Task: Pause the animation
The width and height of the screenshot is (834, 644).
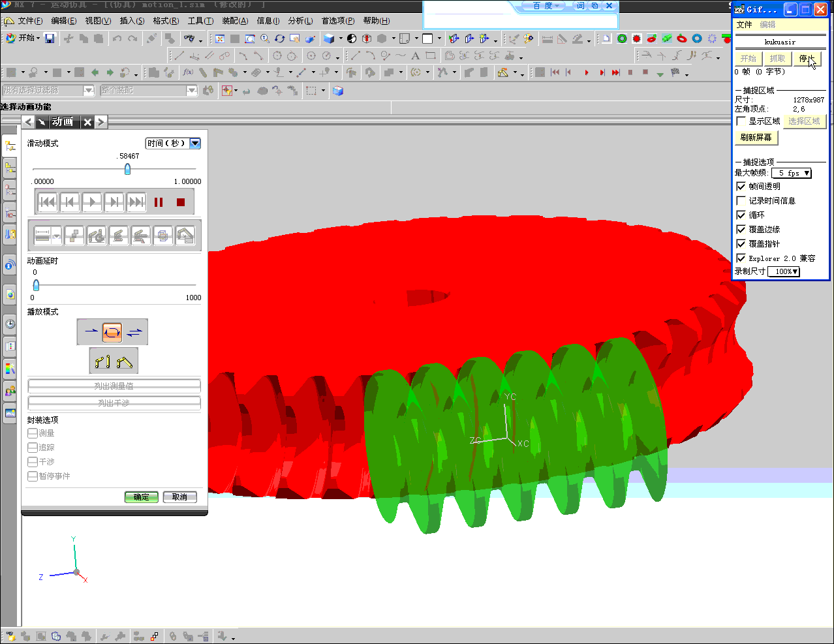Action: [159, 202]
